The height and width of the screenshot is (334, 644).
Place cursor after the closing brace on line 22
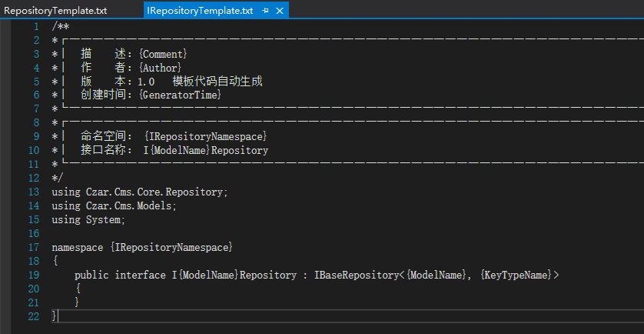coord(58,316)
